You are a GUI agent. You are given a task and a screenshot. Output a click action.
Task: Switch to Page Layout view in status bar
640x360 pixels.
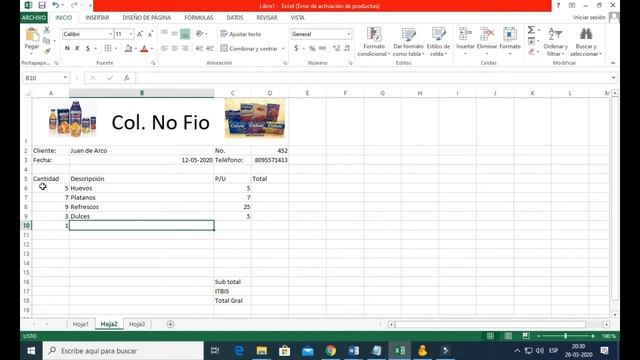pyautogui.click(x=508, y=336)
